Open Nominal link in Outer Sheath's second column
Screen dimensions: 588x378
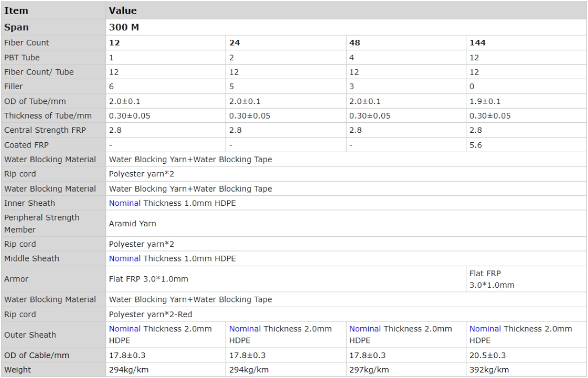click(244, 329)
